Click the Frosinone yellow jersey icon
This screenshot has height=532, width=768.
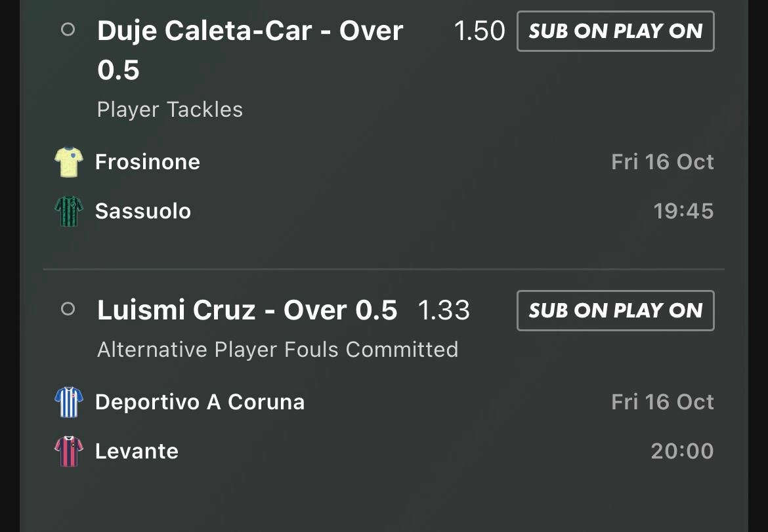[x=68, y=162]
